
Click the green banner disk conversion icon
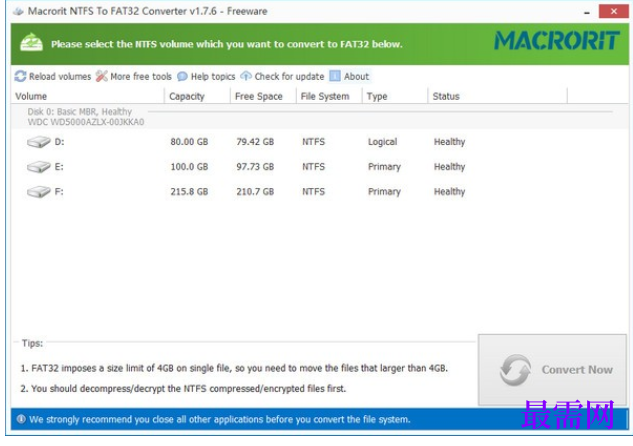tap(31, 43)
